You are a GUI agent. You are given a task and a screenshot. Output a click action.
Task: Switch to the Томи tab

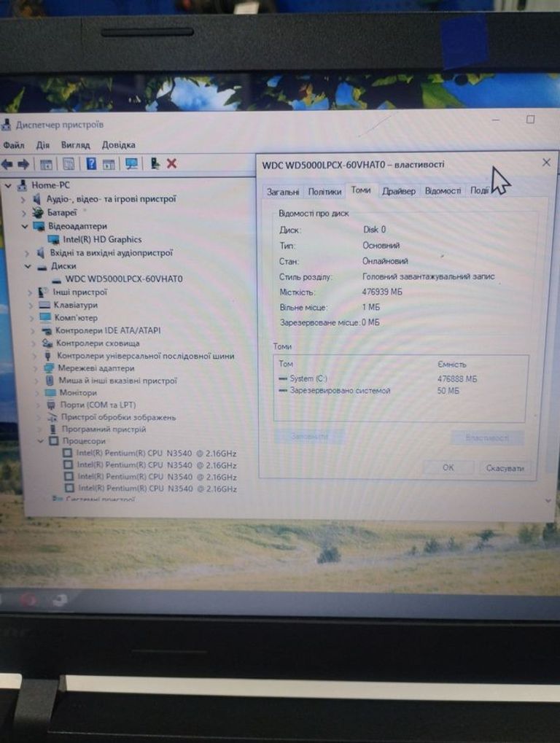(361, 190)
